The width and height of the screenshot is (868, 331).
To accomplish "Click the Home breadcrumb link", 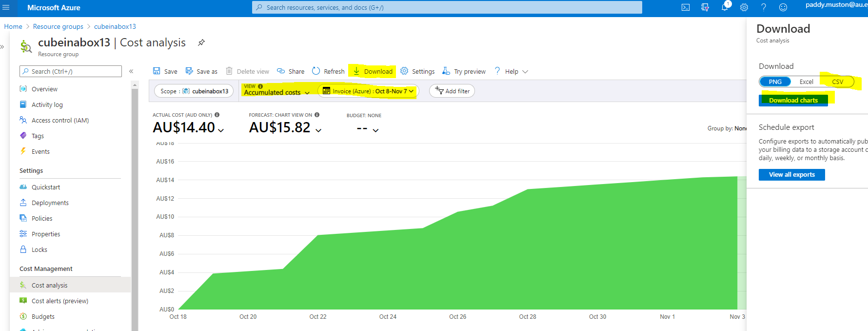I will [x=13, y=26].
